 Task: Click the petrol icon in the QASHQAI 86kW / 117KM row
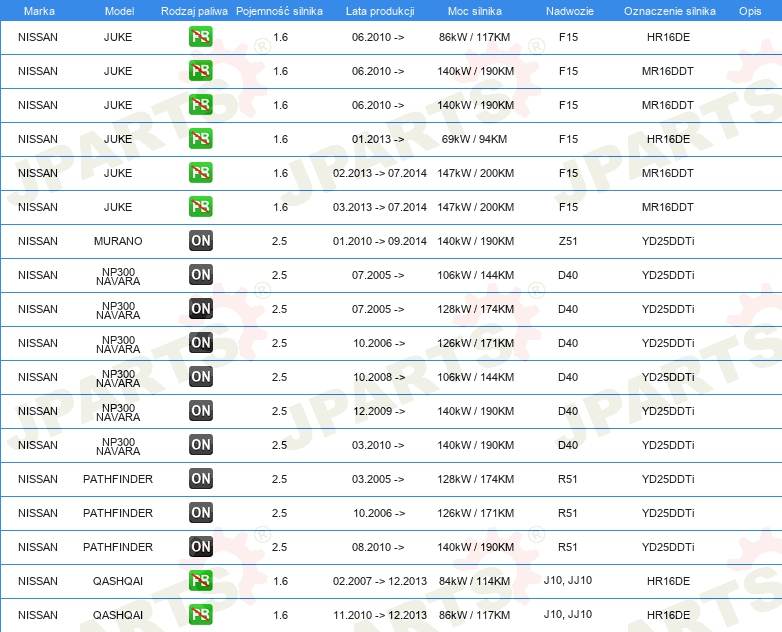200,615
